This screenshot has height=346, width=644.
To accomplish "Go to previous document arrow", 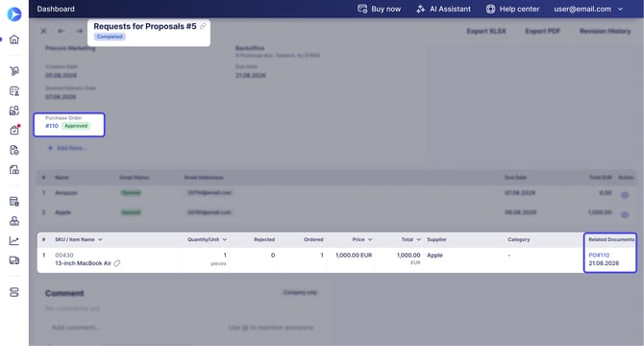I will (62, 31).
